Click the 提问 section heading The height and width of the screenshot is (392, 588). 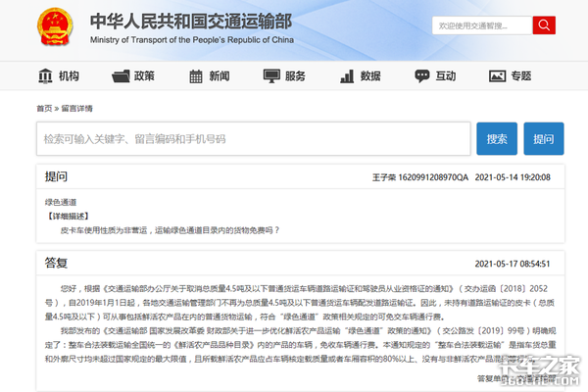pos(56,176)
